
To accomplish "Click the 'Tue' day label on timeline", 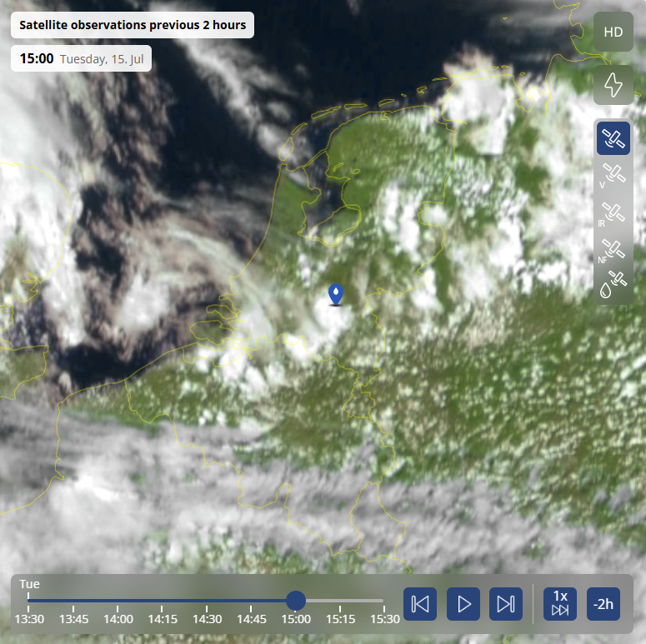I will (29, 584).
